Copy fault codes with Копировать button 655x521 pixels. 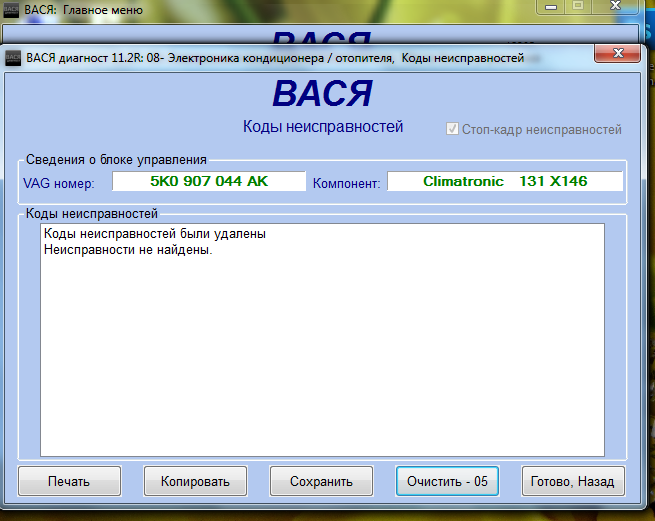[195, 481]
